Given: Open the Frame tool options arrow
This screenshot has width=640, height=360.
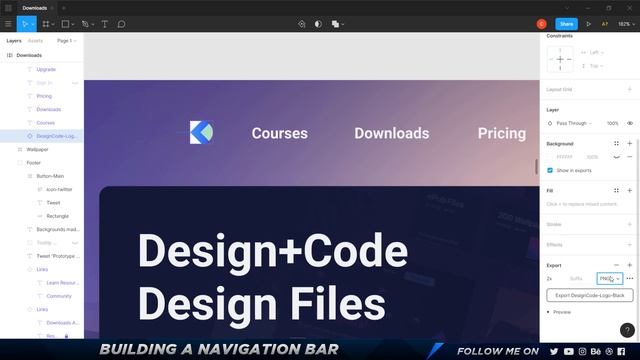Looking at the screenshot, I should 53,24.
